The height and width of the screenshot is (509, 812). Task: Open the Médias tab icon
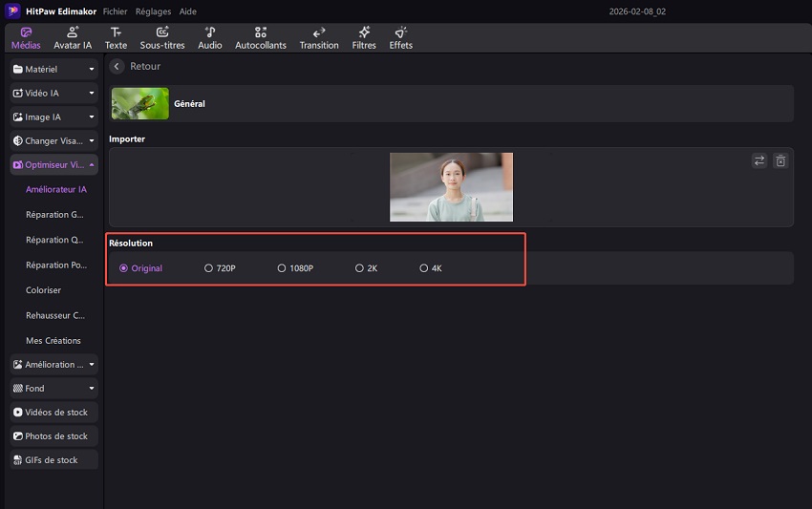[x=26, y=32]
